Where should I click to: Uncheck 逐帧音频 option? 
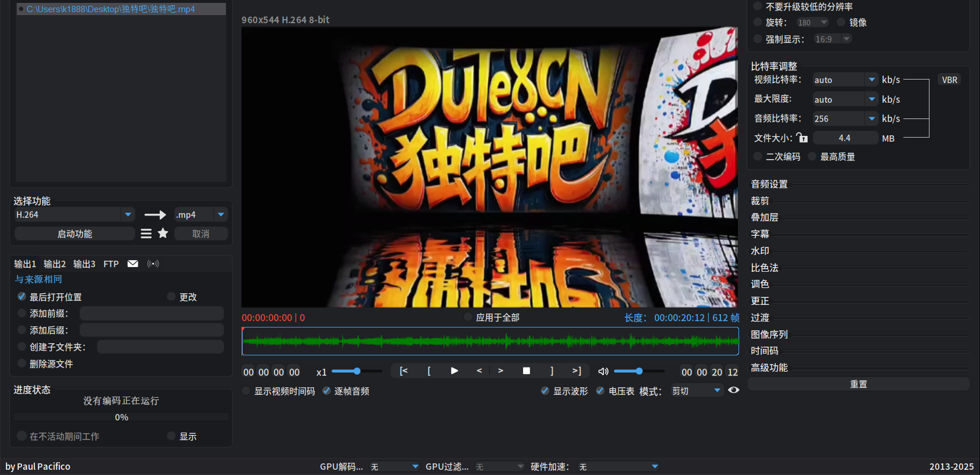click(326, 391)
